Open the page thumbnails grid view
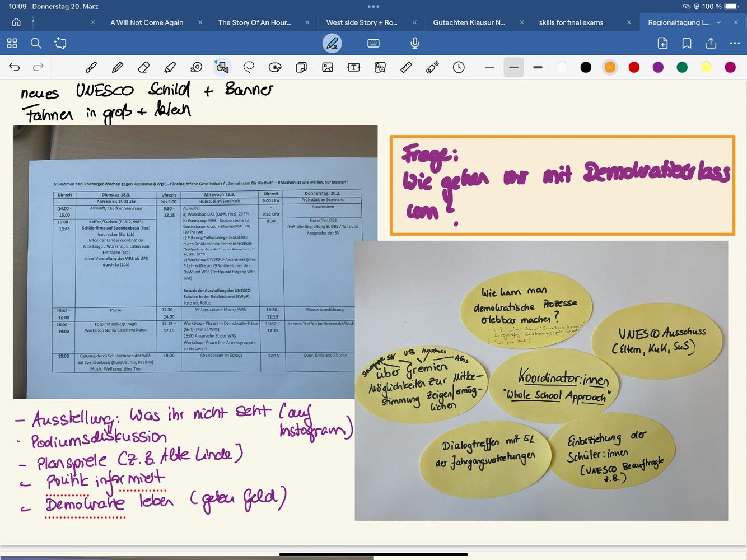The height and width of the screenshot is (560, 747). point(12,43)
